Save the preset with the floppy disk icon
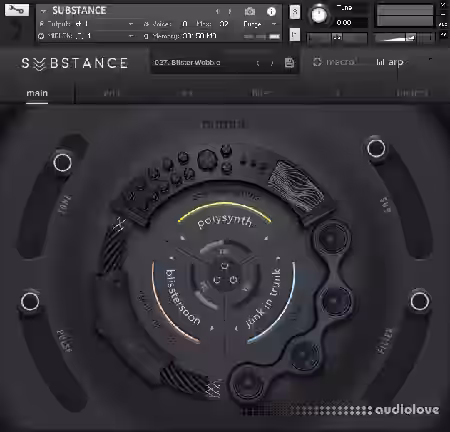Image resolution: width=450 pixels, height=432 pixels. [289, 63]
